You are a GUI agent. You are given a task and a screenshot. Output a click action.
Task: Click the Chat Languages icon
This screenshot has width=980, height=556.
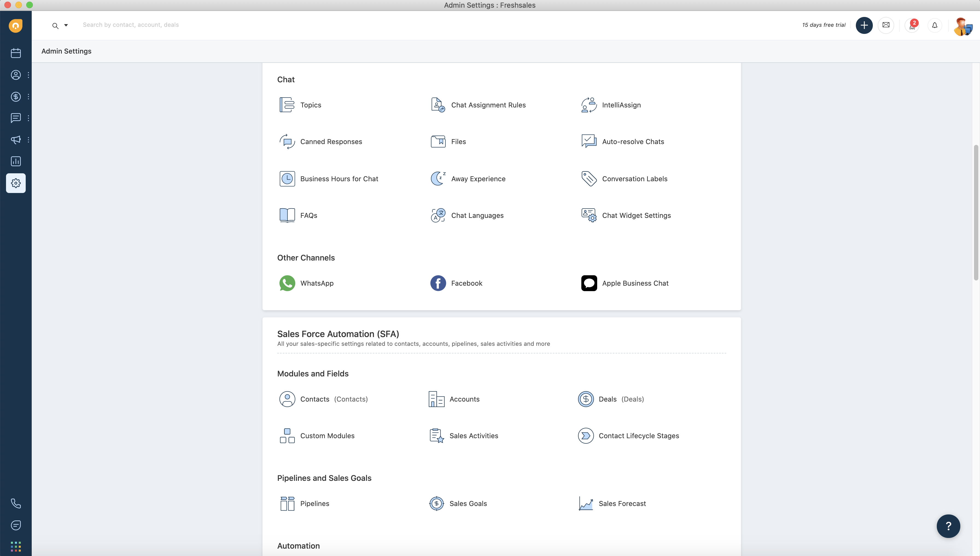(438, 215)
